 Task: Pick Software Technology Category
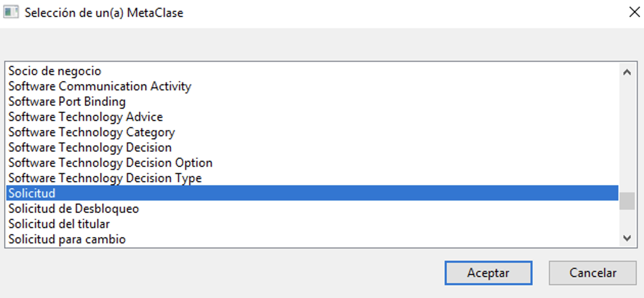[x=312, y=132]
